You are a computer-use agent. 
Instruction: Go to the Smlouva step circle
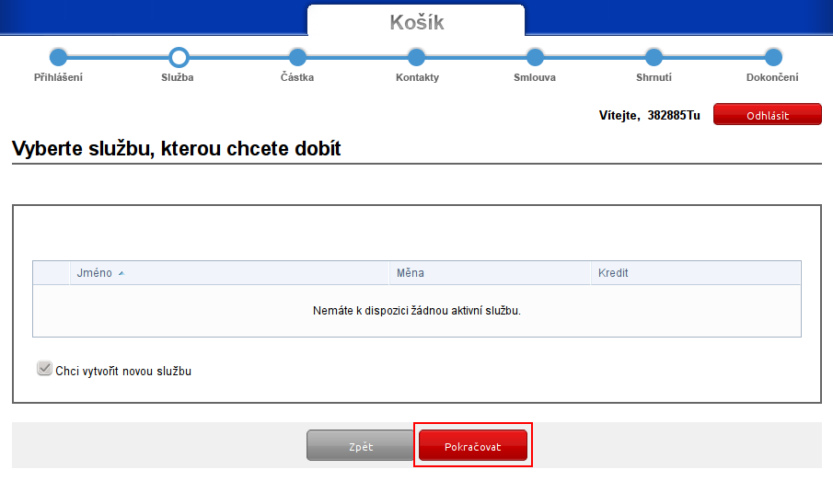(x=535, y=57)
